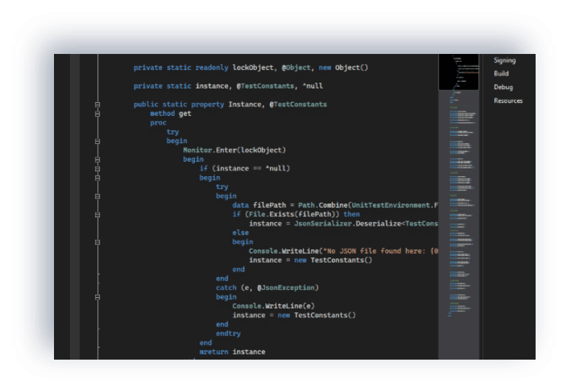Fold the begin block under catch JsonException
568x392 pixels.
pyautogui.click(x=97, y=297)
